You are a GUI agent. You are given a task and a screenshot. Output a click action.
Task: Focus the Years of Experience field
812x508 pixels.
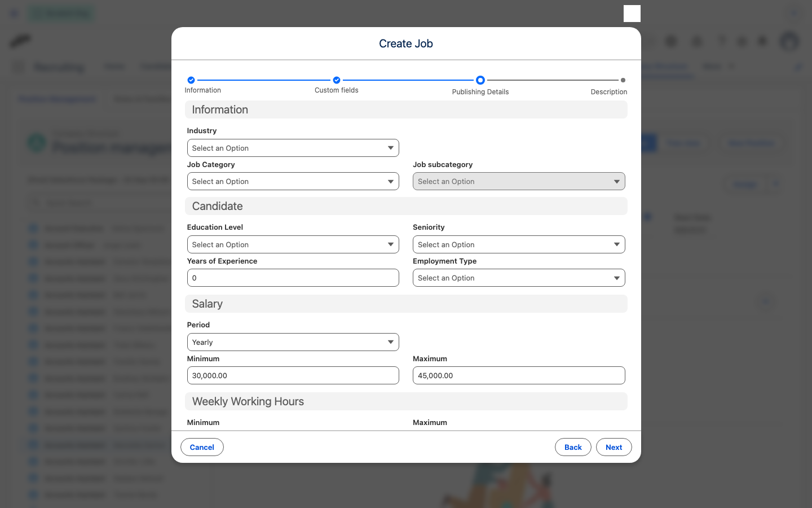coord(293,278)
